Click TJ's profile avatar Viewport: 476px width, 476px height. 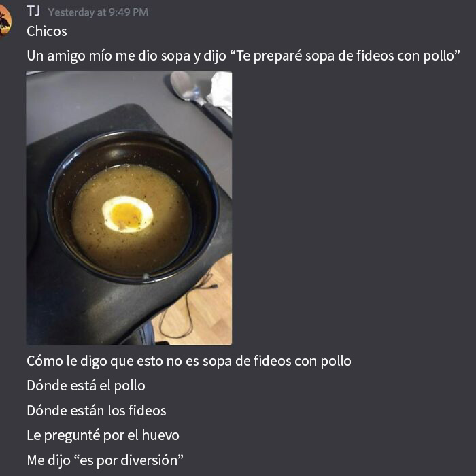click(5, 21)
